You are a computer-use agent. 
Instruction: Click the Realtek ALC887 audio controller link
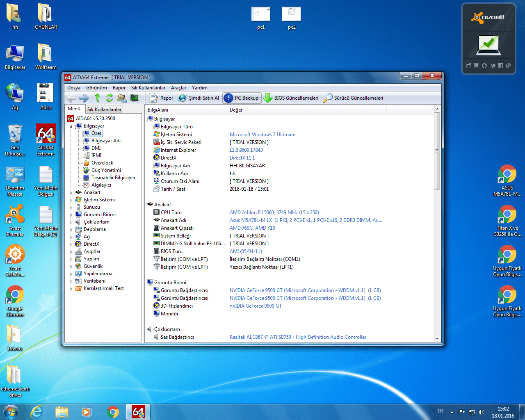[298, 337]
